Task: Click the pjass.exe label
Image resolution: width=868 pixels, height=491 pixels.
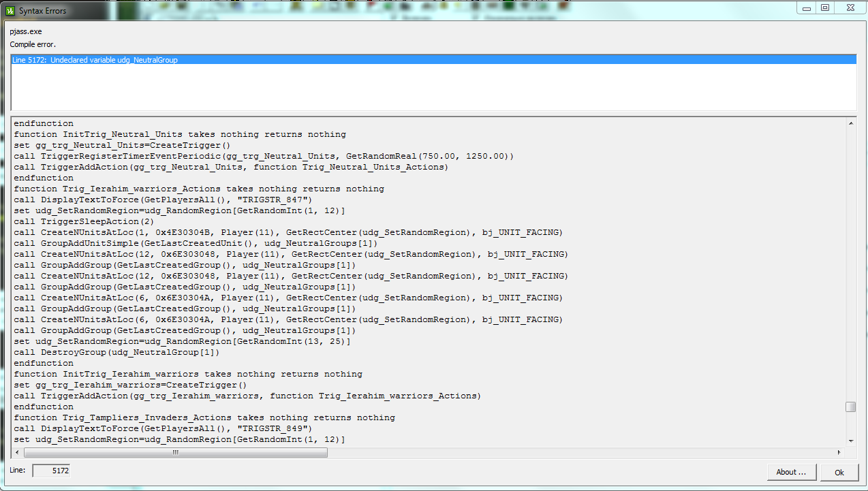Action: 26,32
